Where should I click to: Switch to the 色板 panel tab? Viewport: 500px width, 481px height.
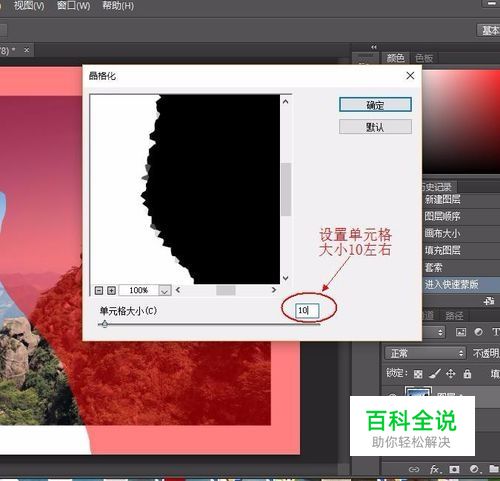tap(424, 58)
